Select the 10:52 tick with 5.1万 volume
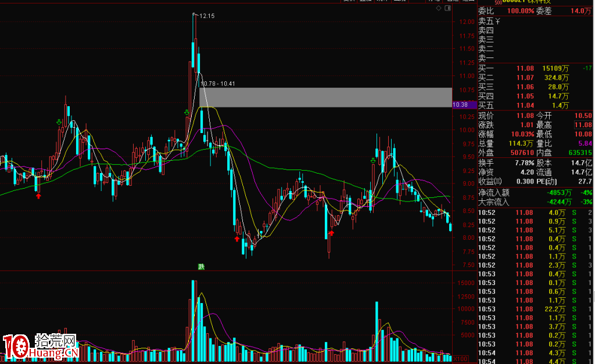The width and height of the screenshot is (595, 364). [x=535, y=230]
